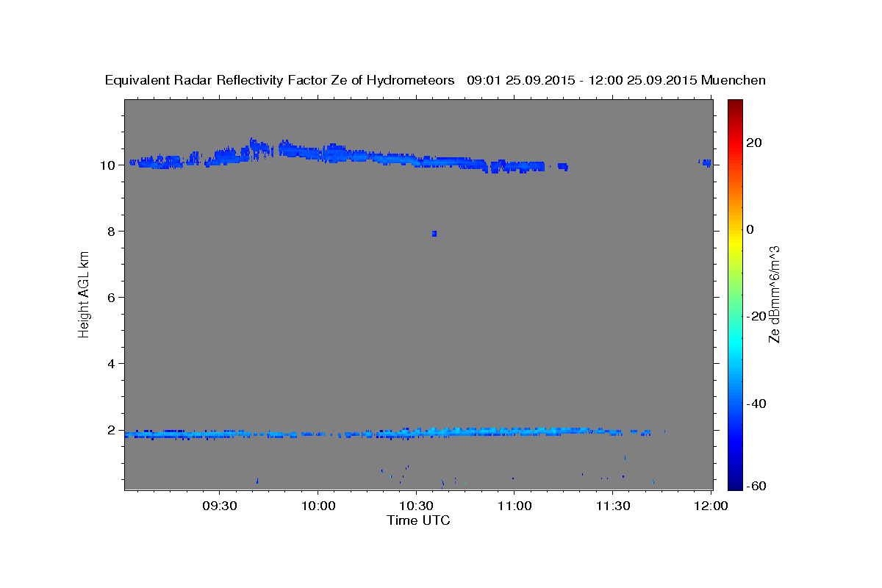
Task: Click the colorbar value -20
Action: [x=756, y=316]
